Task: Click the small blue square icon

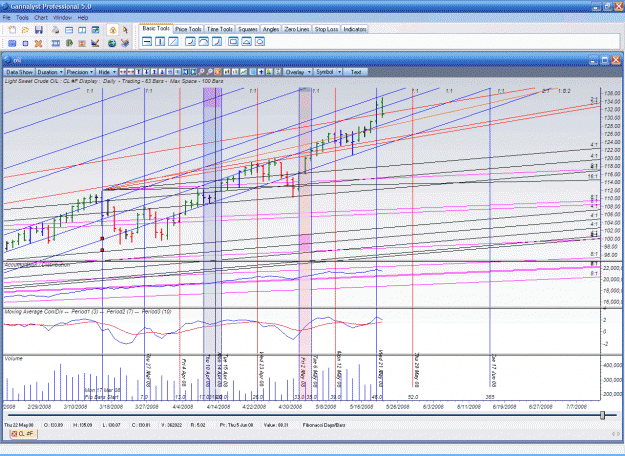Action: pyautogui.click(x=25, y=43)
